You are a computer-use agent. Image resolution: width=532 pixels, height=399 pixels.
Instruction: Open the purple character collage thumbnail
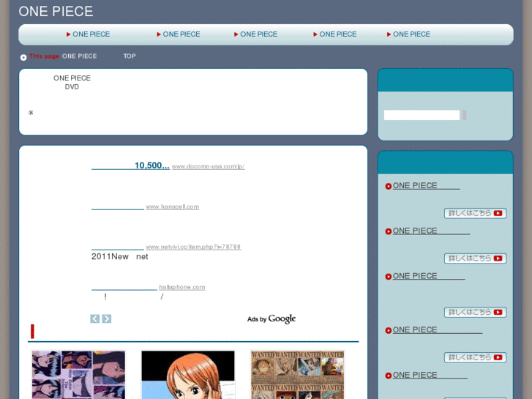pyautogui.click(x=78, y=375)
